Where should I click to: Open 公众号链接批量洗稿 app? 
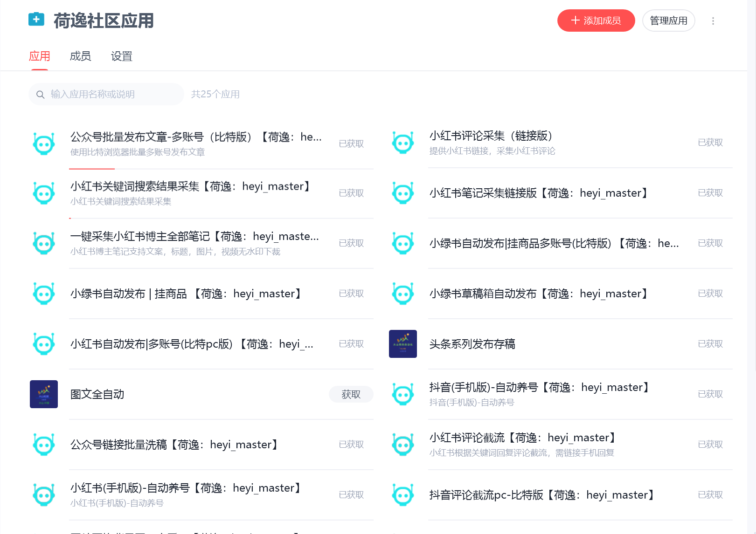pyautogui.click(x=174, y=445)
